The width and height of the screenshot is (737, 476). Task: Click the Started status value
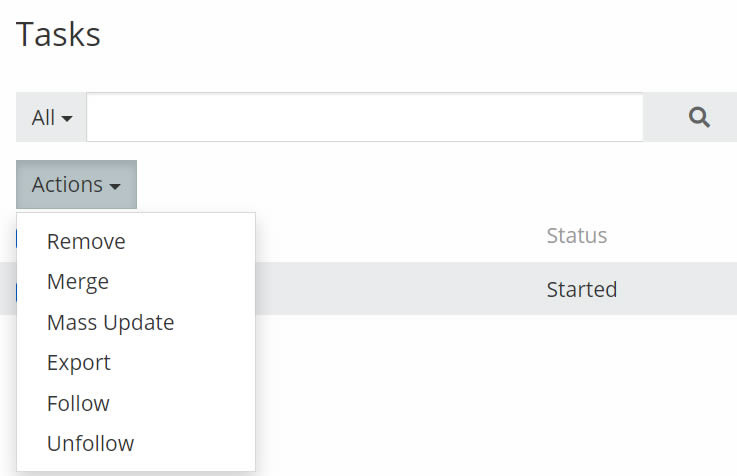581,290
